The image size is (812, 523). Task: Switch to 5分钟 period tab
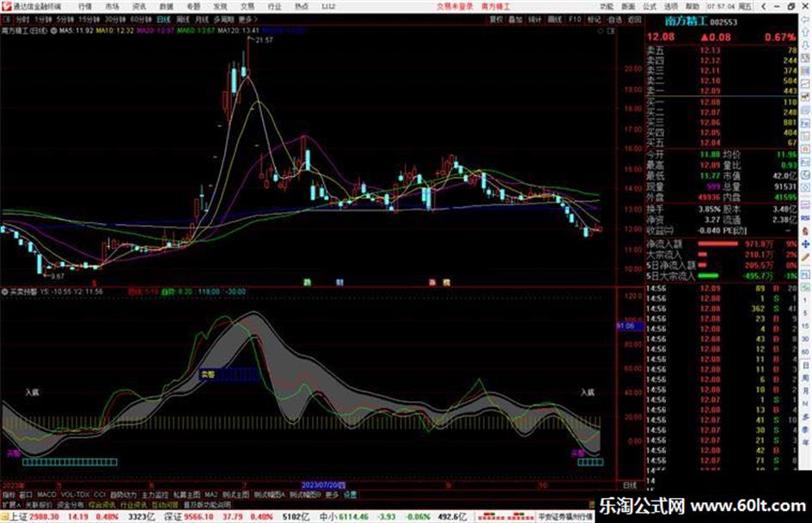(x=65, y=19)
